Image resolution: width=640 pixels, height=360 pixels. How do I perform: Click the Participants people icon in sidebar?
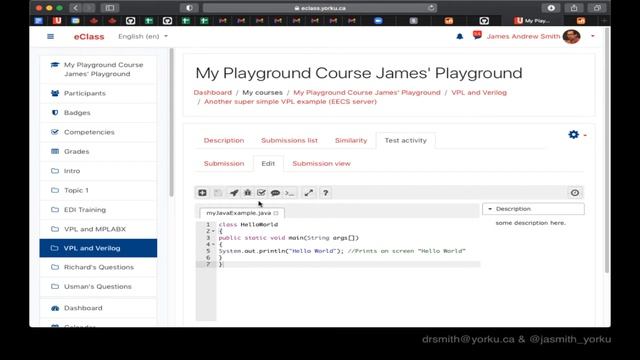[55, 93]
